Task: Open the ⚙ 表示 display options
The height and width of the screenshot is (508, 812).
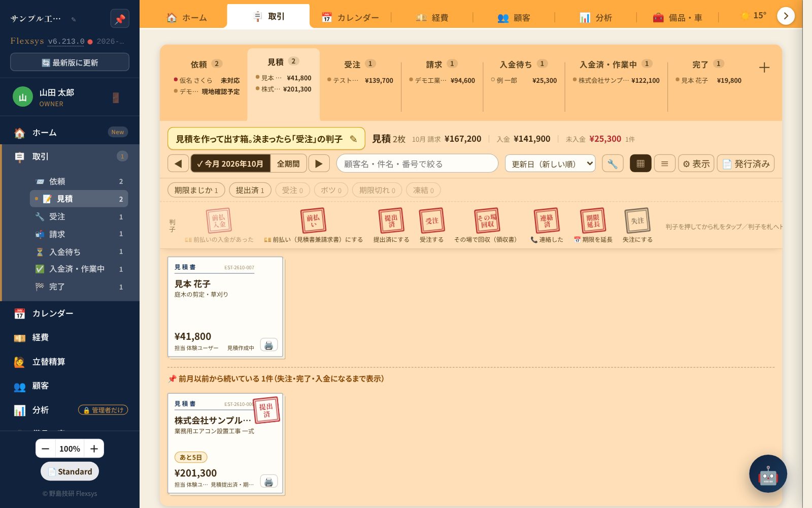Action: click(696, 164)
